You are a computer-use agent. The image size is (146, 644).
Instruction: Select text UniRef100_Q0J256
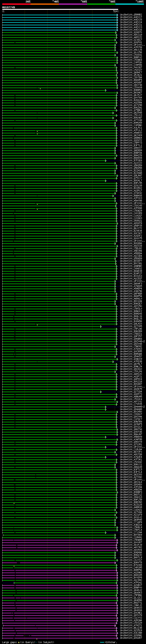[x=131, y=53]
